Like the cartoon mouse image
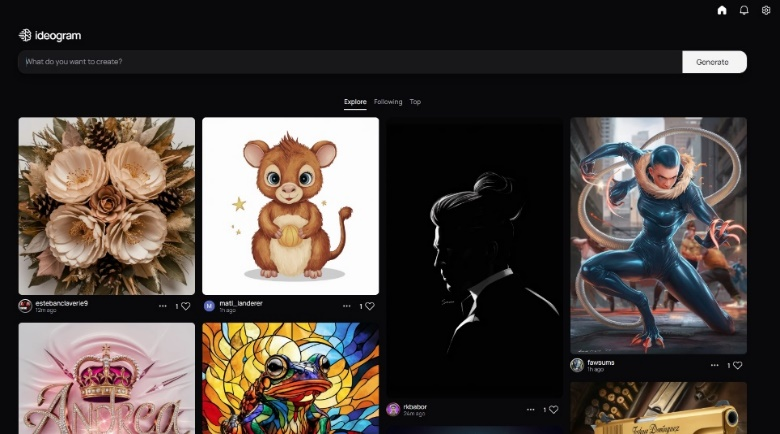The width and height of the screenshot is (780, 434). pos(369,306)
